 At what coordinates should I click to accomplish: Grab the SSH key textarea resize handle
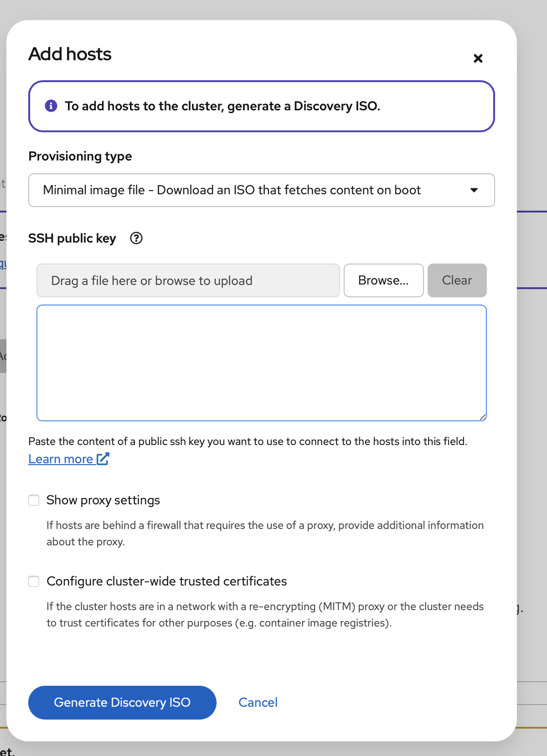483,417
